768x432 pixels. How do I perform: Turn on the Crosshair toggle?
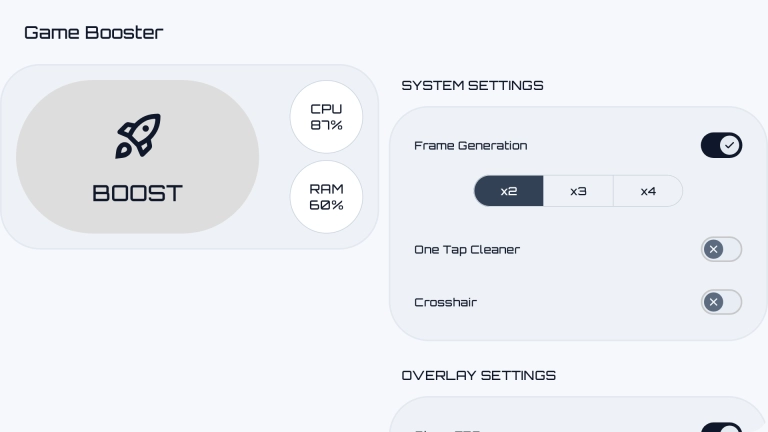coord(721,302)
